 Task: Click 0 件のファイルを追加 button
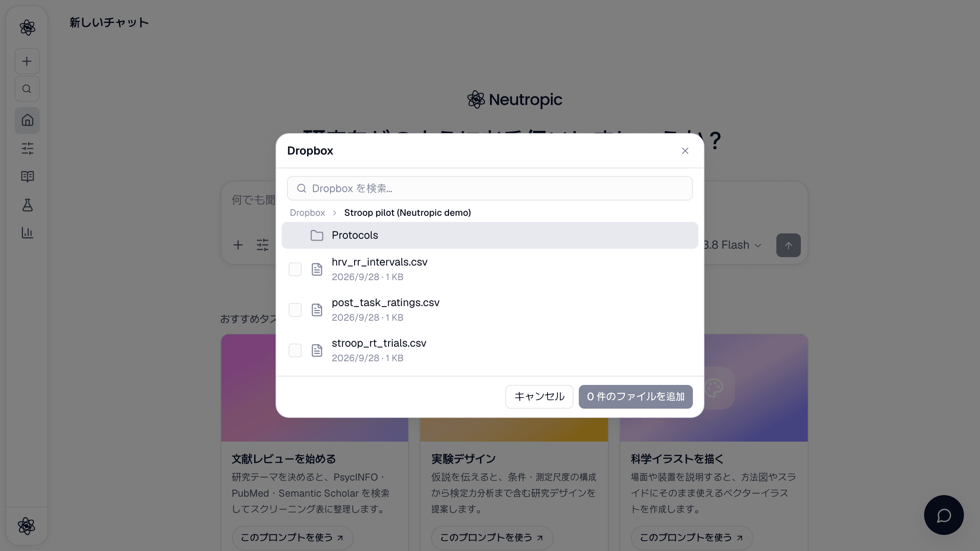(635, 397)
